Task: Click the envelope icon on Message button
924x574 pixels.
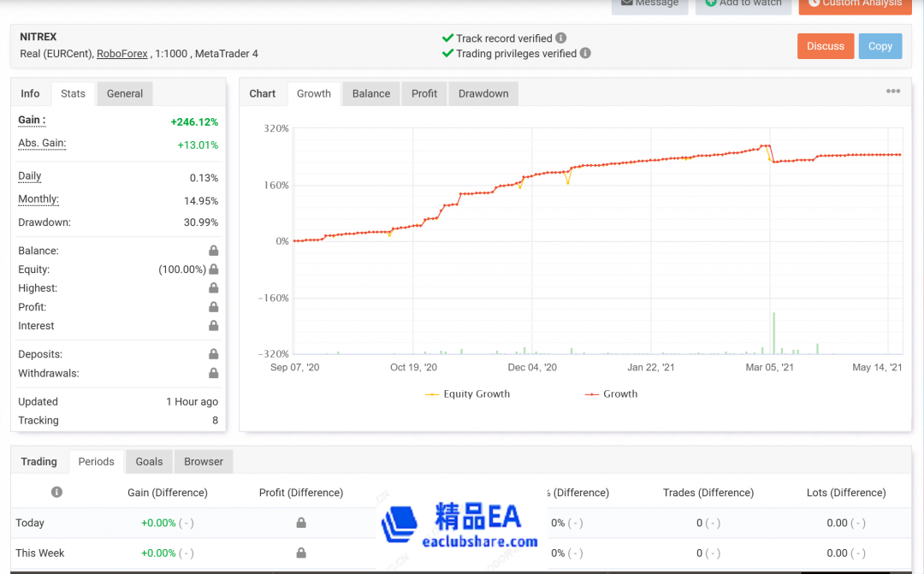Action: tap(626, 3)
